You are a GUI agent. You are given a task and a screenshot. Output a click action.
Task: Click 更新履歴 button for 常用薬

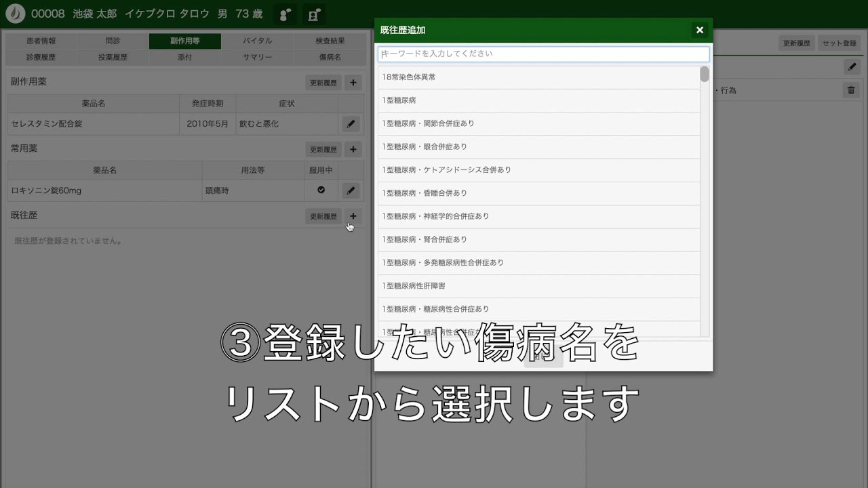click(x=323, y=149)
